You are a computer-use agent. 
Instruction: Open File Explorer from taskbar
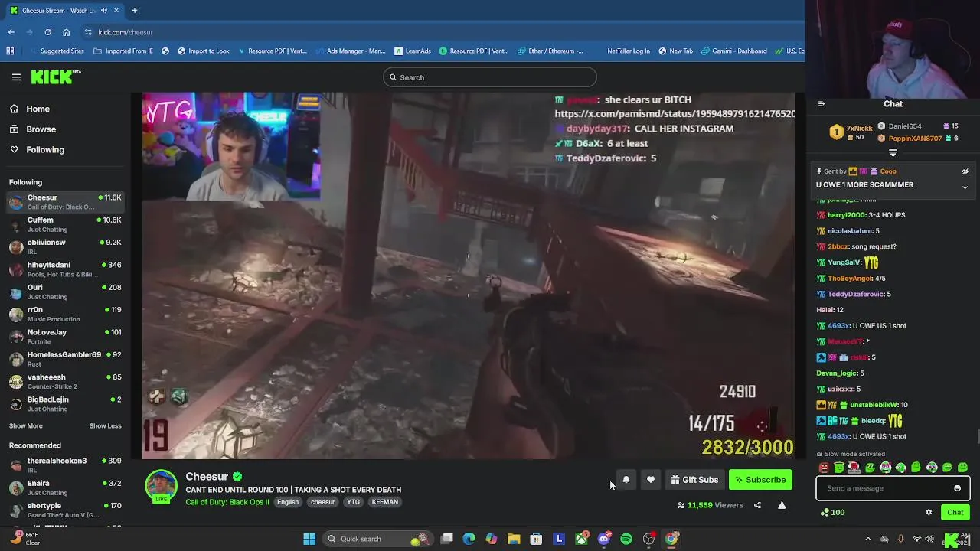point(514,539)
